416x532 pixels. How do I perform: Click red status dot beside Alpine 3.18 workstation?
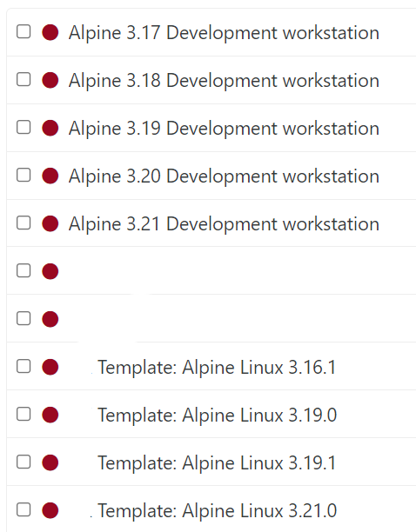tap(50, 81)
